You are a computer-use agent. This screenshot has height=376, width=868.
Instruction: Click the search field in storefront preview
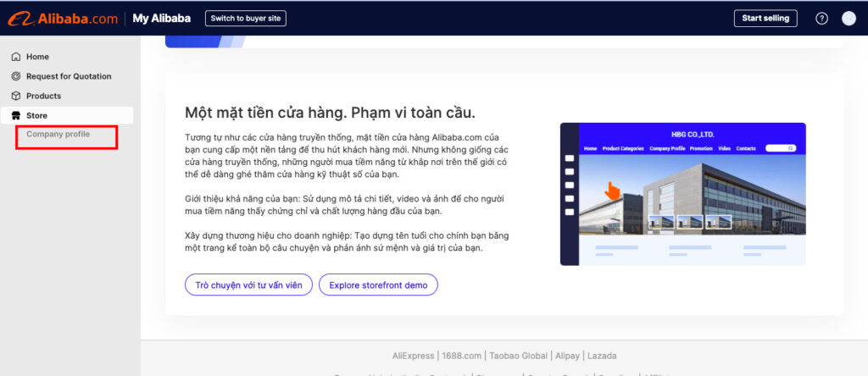[x=780, y=148]
